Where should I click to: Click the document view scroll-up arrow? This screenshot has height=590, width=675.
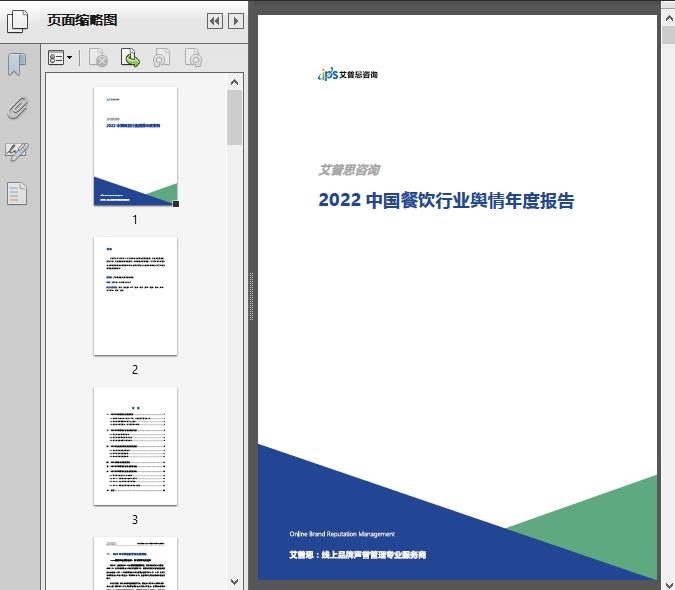pos(669,19)
